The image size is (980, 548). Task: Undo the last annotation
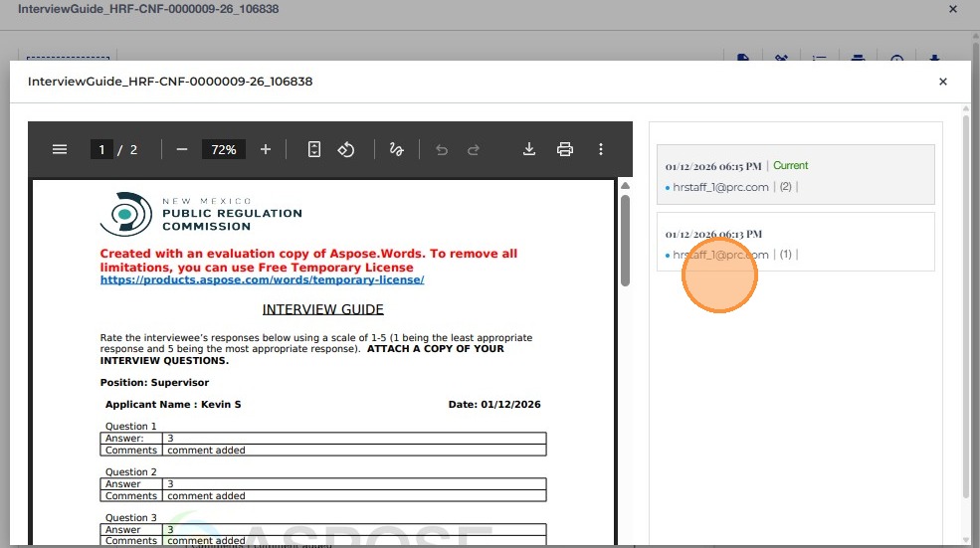point(442,149)
